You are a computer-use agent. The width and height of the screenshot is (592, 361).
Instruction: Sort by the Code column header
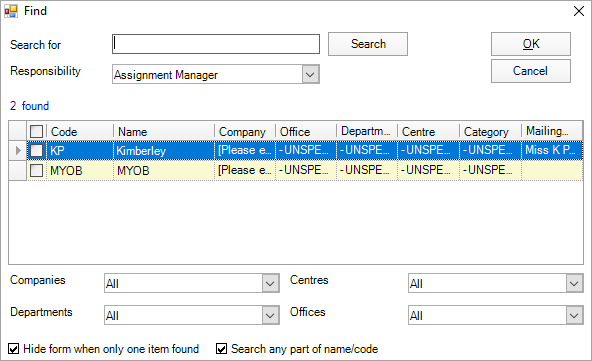click(80, 131)
